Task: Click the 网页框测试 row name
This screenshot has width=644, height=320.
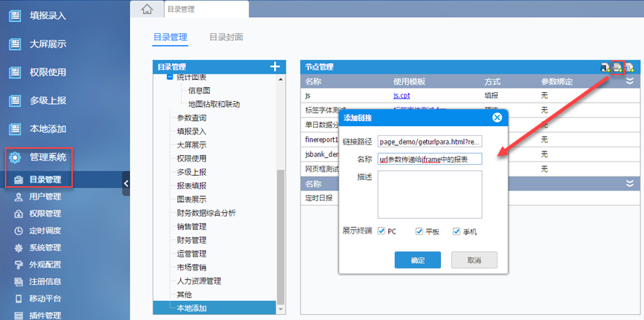Action: [x=322, y=168]
